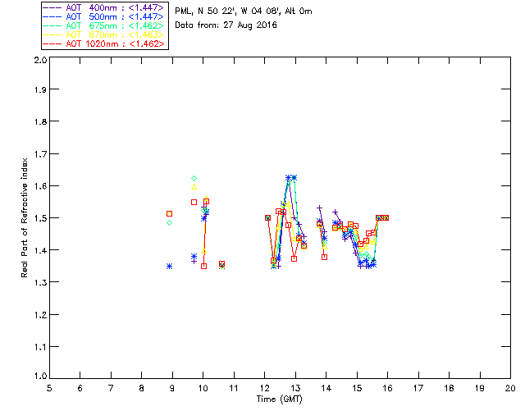
Task: Click the y-axis label 1.2
Action: point(40,315)
